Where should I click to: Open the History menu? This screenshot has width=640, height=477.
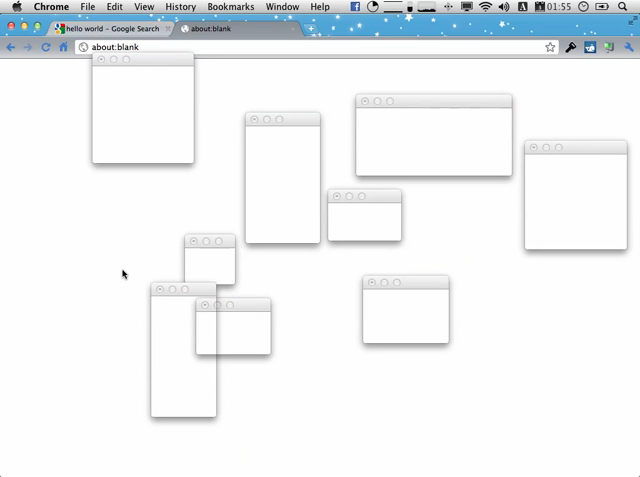(x=180, y=7)
